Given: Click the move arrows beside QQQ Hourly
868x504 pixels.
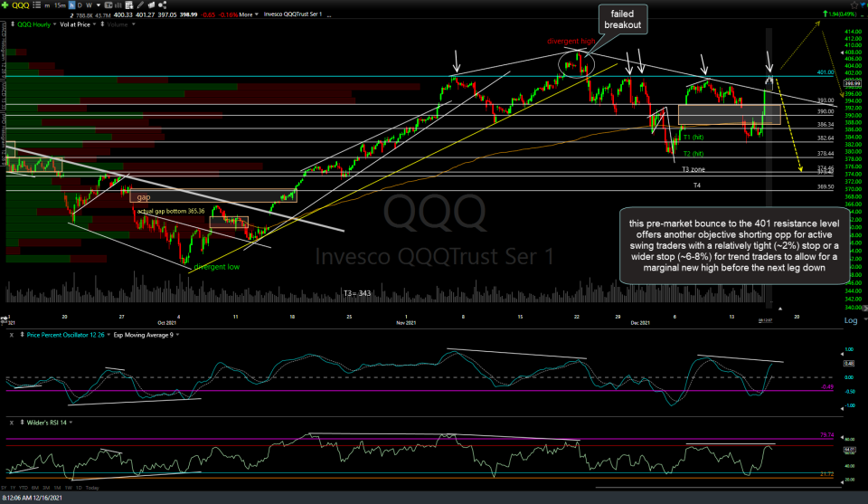Looking at the screenshot, I should [12, 24].
